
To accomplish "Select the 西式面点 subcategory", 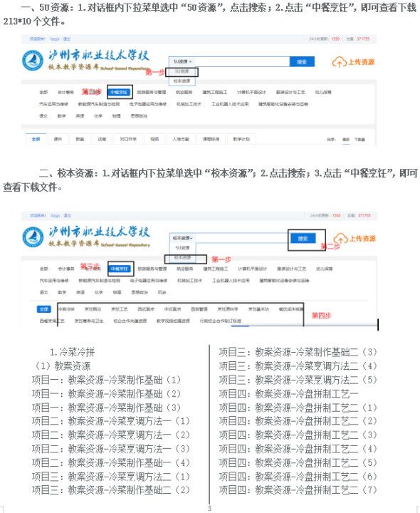I will [146, 309].
